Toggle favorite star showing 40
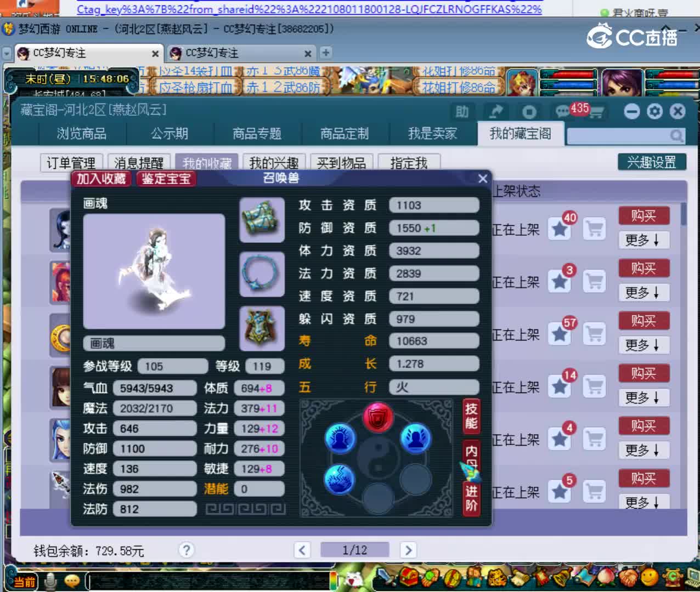Screen dimensions: 700x592 pos(560,229)
